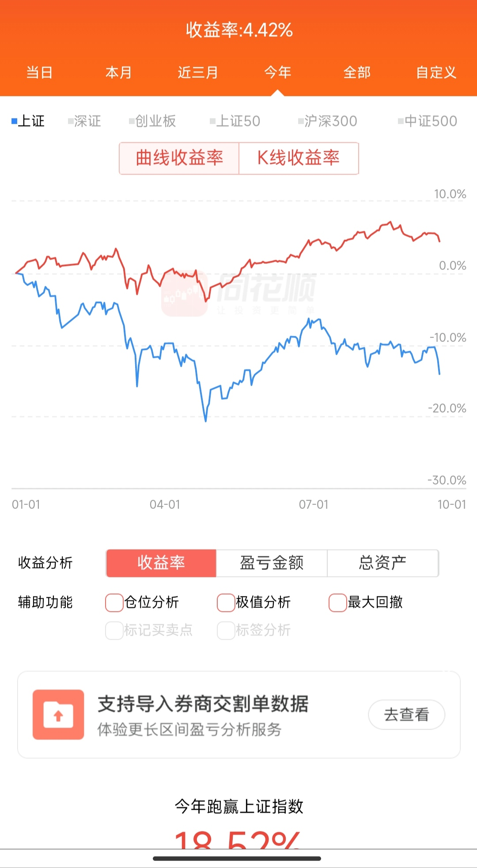
Task: Compare against 深证 index
Action: [84, 121]
